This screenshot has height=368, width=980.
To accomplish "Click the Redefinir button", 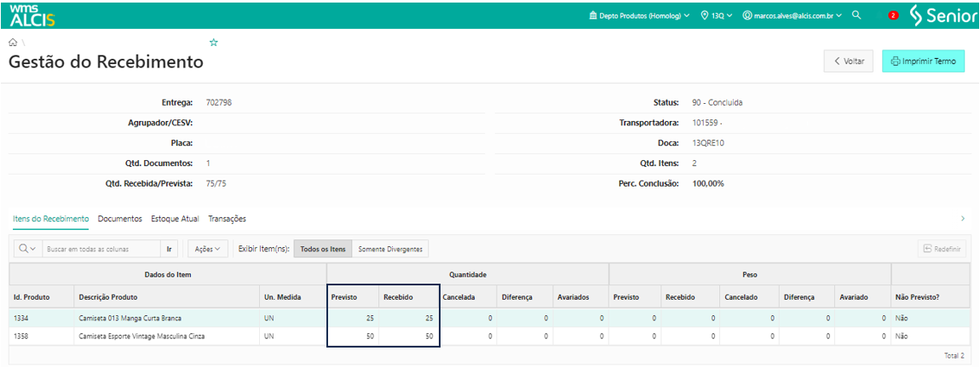I will 942,249.
